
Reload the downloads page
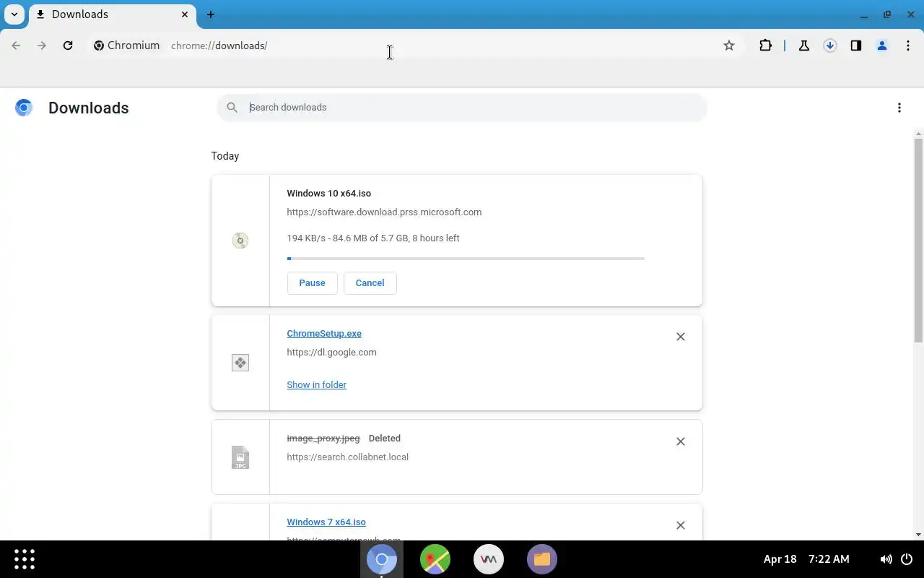[68, 46]
